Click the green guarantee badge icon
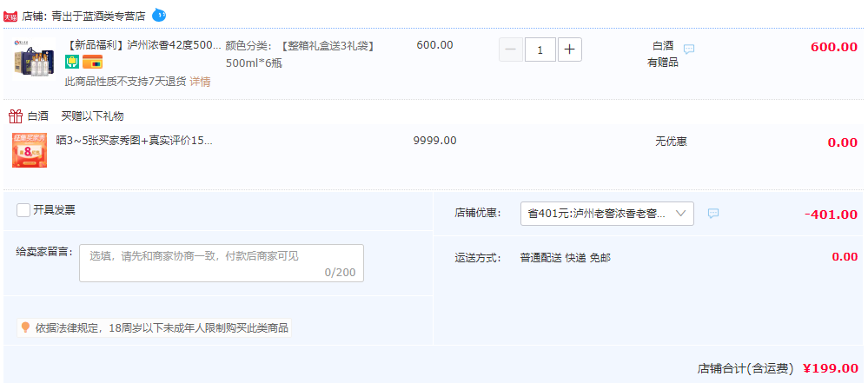The height and width of the screenshot is (383, 868). pos(72,62)
